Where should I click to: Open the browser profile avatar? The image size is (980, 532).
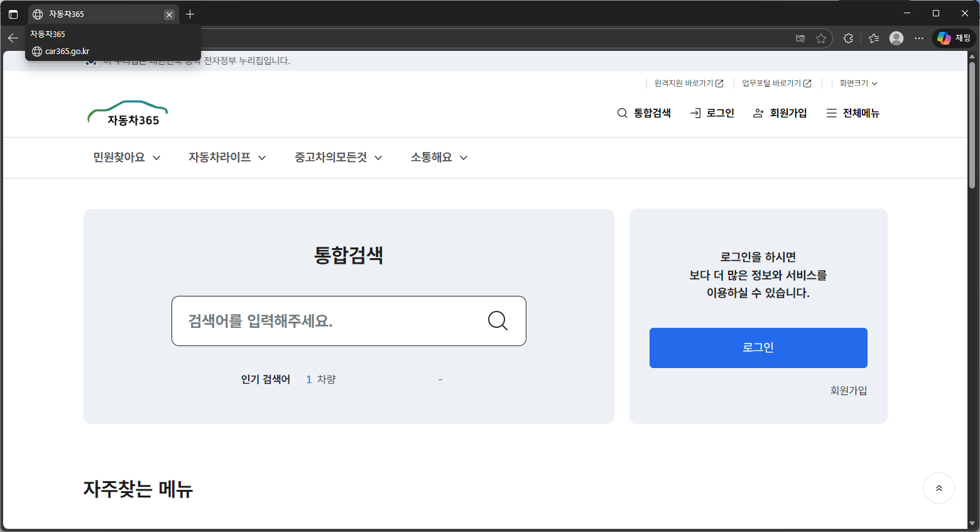click(896, 38)
